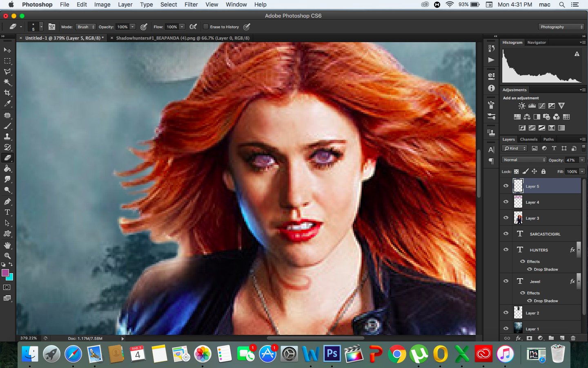The image size is (588, 368).
Task: Select the Horizontal Type tool
Action: coord(7,212)
